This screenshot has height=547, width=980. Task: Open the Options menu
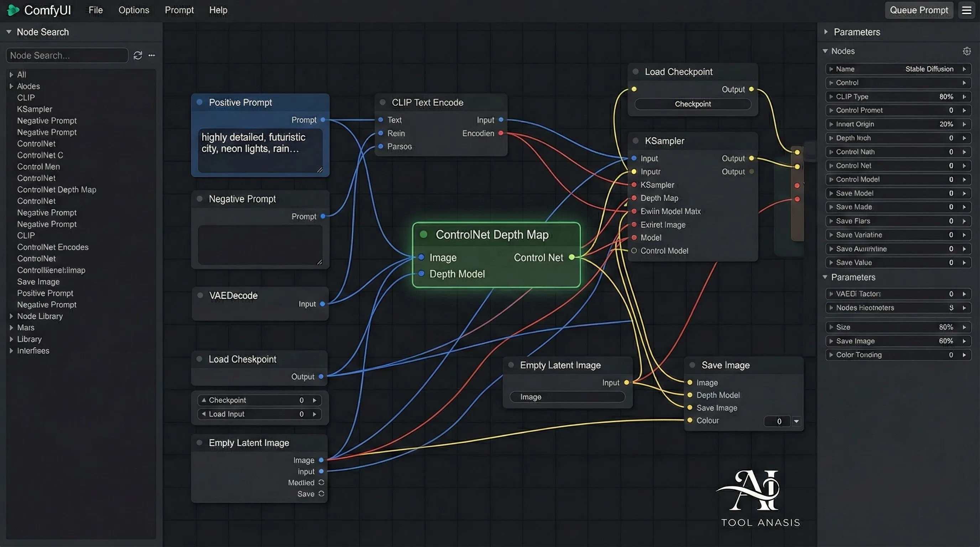click(x=134, y=10)
